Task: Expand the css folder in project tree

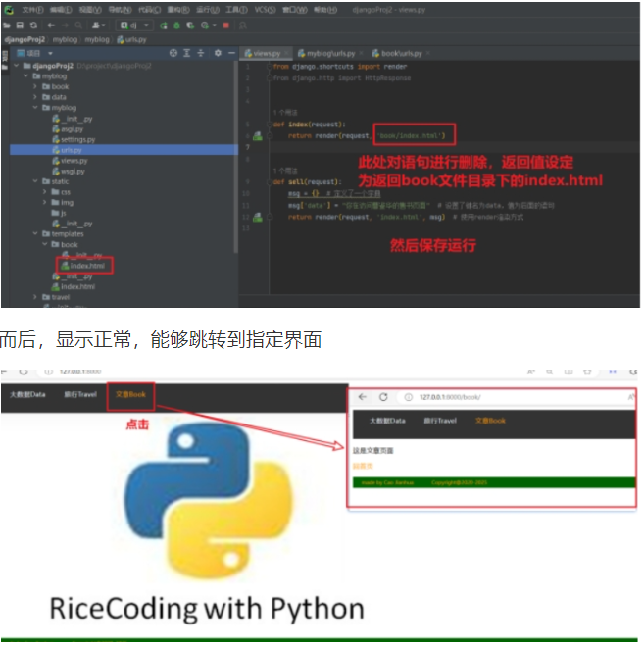Action: (x=44, y=191)
